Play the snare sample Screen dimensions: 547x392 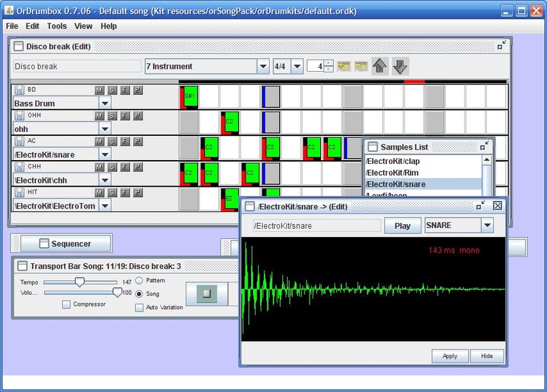pyautogui.click(x=403, y=225)
